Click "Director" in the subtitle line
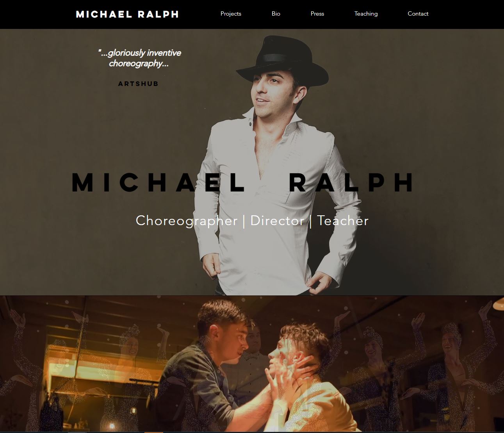 click(x=277, y=220)
